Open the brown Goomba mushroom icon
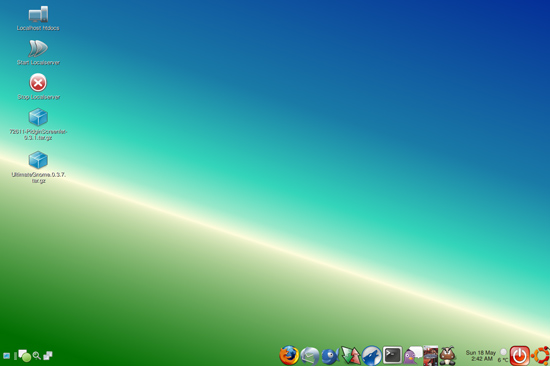 448,355
